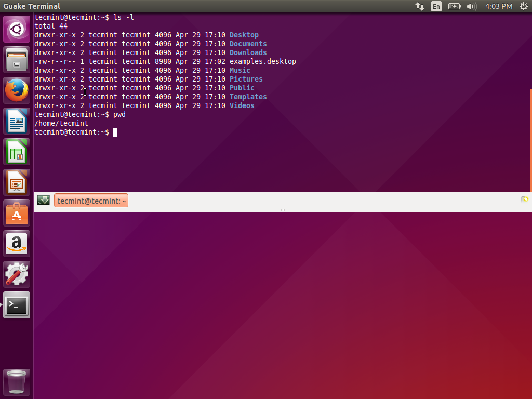
Task: Open Ubuntu Software Center
Action: (x=17, y=213)
